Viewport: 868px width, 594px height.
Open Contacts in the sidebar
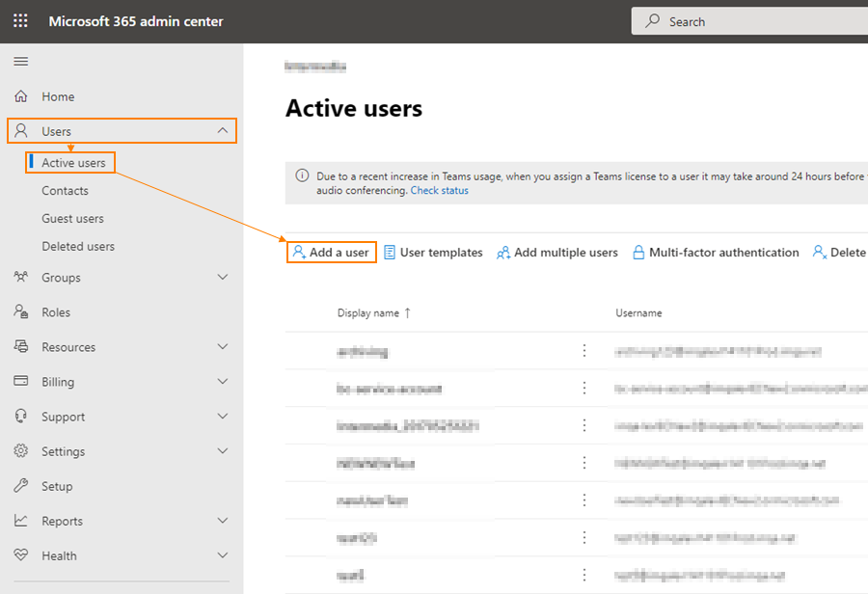coord(66,190)
